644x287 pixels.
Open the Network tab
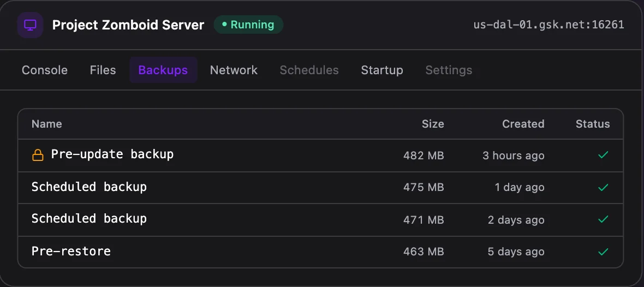coord(234,70)
